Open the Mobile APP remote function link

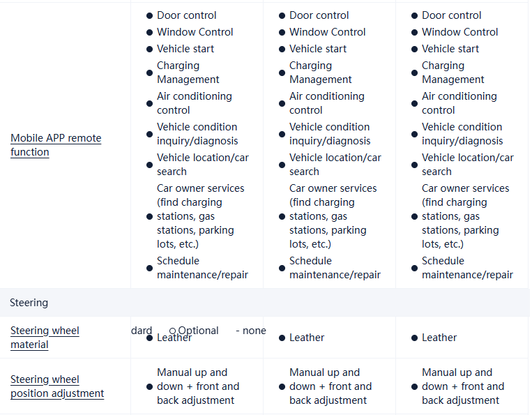[56, 145]
